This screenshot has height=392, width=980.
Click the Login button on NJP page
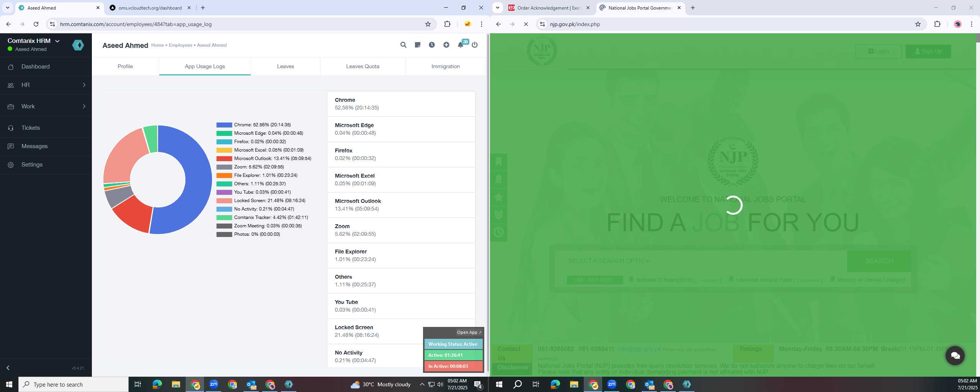(879, 51)
